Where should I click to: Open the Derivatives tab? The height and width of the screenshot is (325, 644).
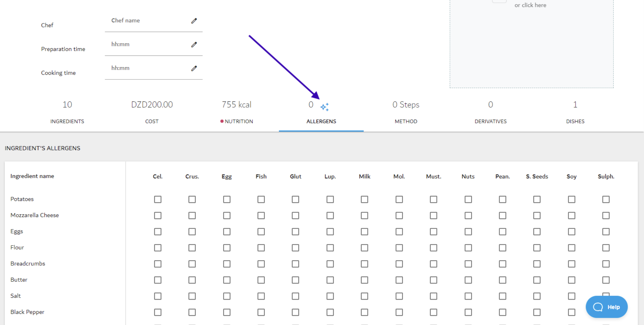(491, 112)
